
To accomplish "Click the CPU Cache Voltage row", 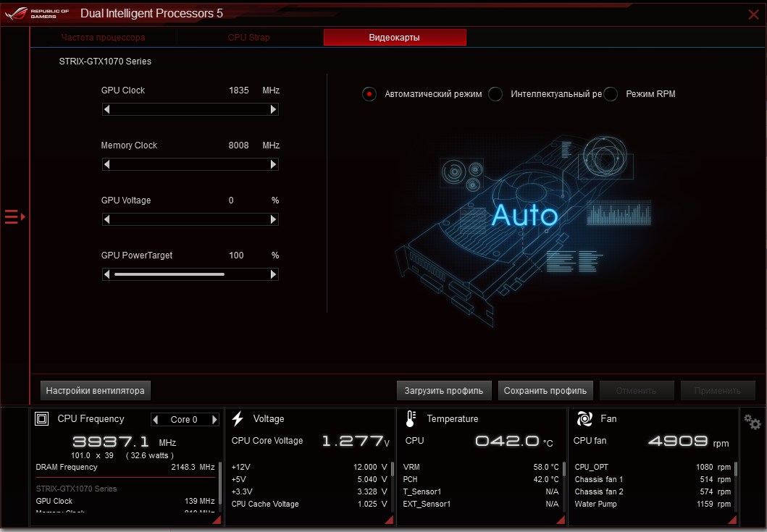I will point(309,504).
